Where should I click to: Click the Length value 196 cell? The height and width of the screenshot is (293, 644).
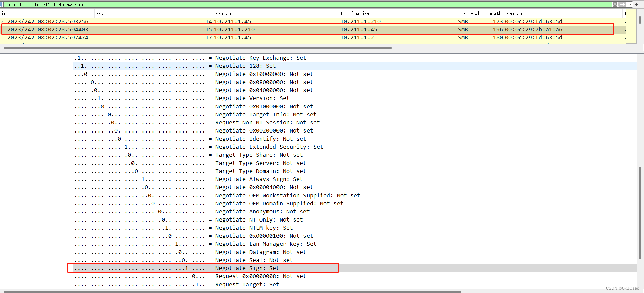click(498, 30)
